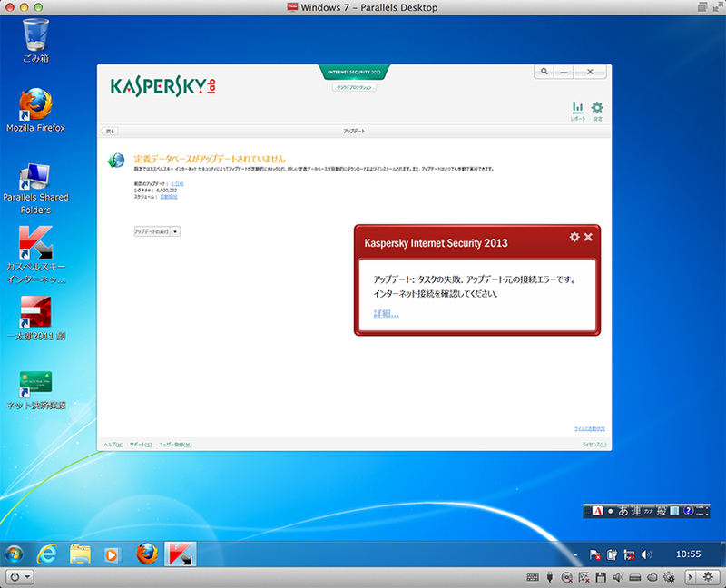The width and height of the screenshot is (726, 588).
Task: Open Action Center flag tray icon
Action: point(595,554)
